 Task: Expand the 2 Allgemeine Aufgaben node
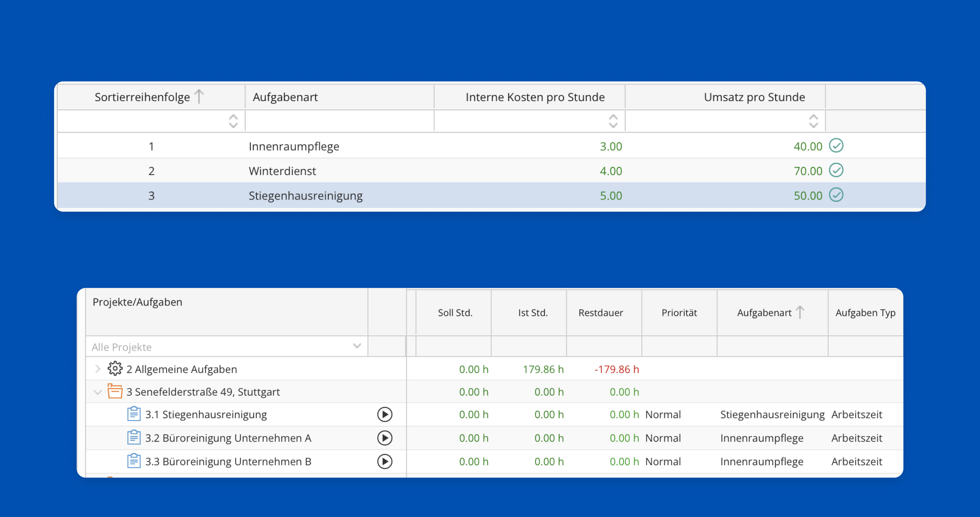(x=98, y=369)
